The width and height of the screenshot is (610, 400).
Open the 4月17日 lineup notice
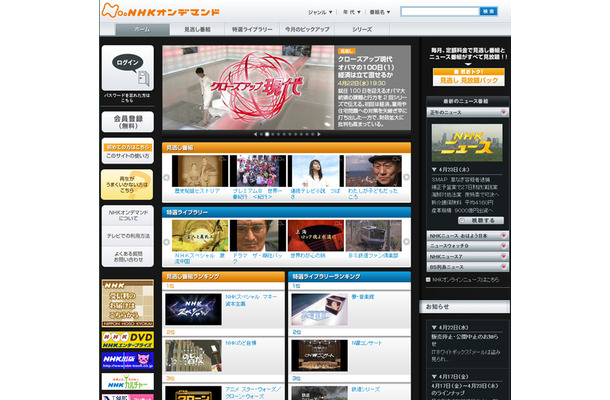point(465,389)
